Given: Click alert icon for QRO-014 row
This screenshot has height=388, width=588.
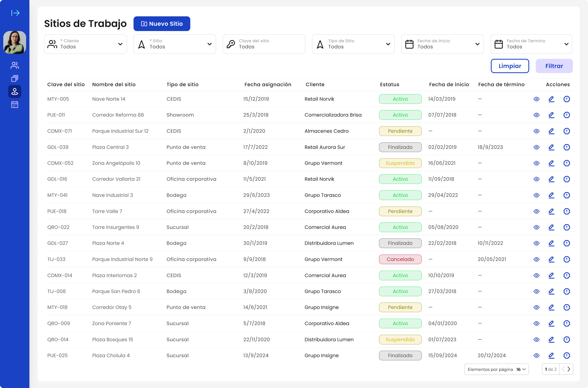Looking at the screenshot, I should click(567, 339).
